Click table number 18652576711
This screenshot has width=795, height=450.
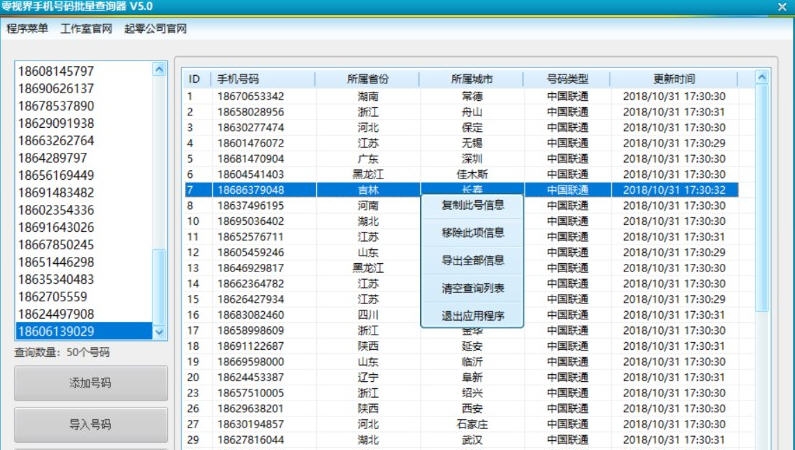click(250, 237)
